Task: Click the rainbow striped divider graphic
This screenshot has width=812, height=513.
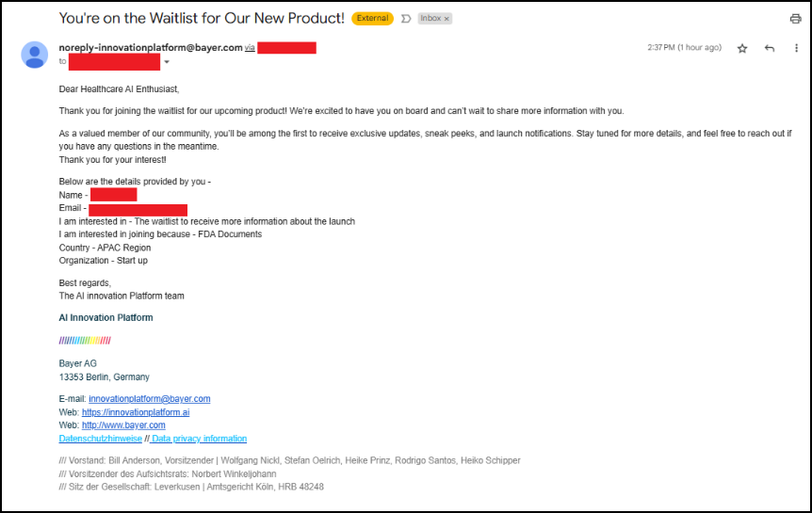Action: pyautogui.click(x=85, y=340)
